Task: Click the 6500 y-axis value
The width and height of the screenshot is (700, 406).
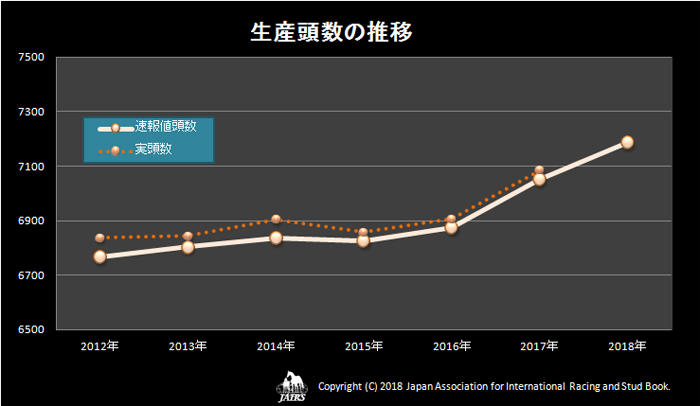Action: point(31,330)
